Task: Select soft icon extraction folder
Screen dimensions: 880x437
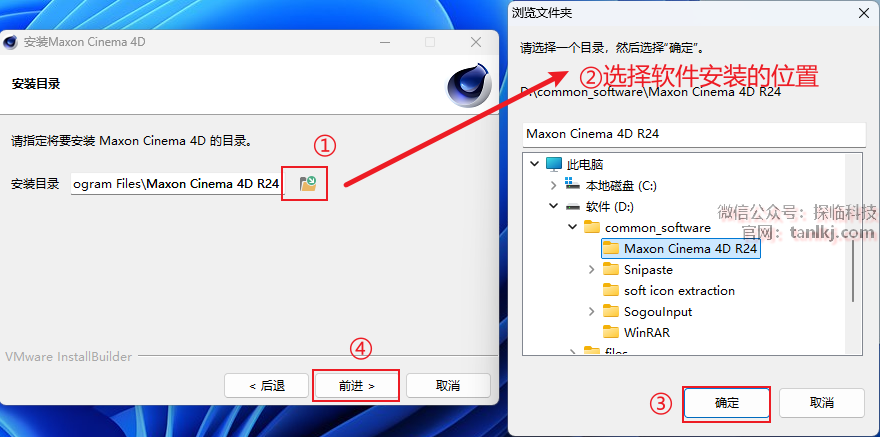Action: click(x=669, y=291)
